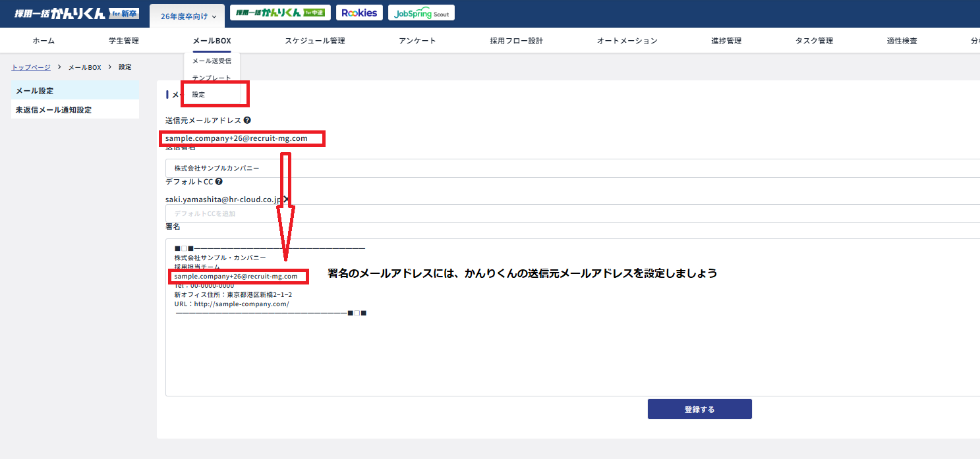
Task: Click the 送信者名 field with 株式会社サンプルカンパニー
Action: click(567, 168)
